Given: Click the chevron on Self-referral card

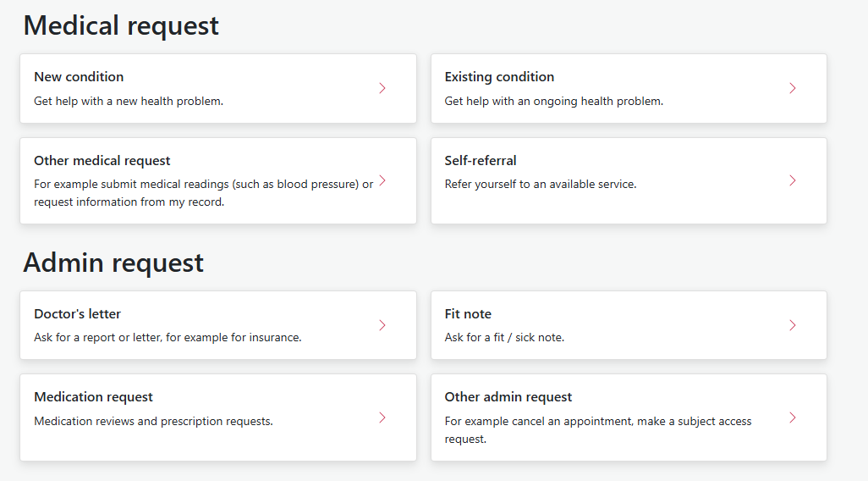Looking at the screenshot, I should pyautogui.click(x=793, y=180).
